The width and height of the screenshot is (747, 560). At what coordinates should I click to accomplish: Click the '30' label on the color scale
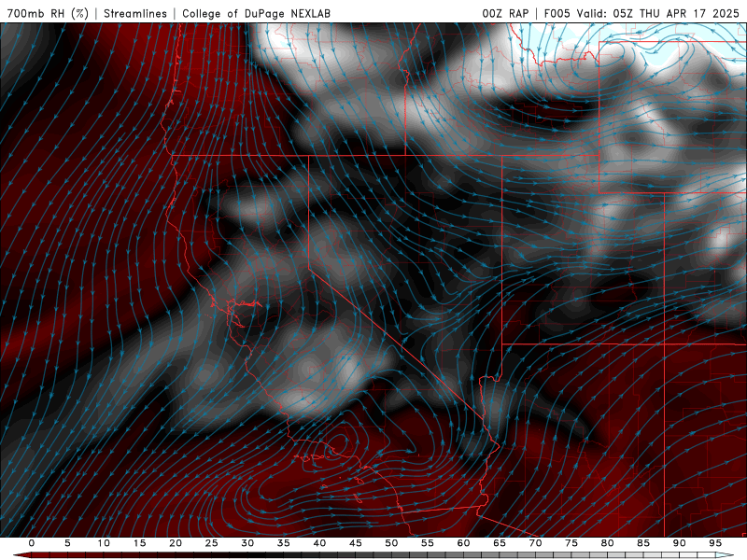point(247,543)
